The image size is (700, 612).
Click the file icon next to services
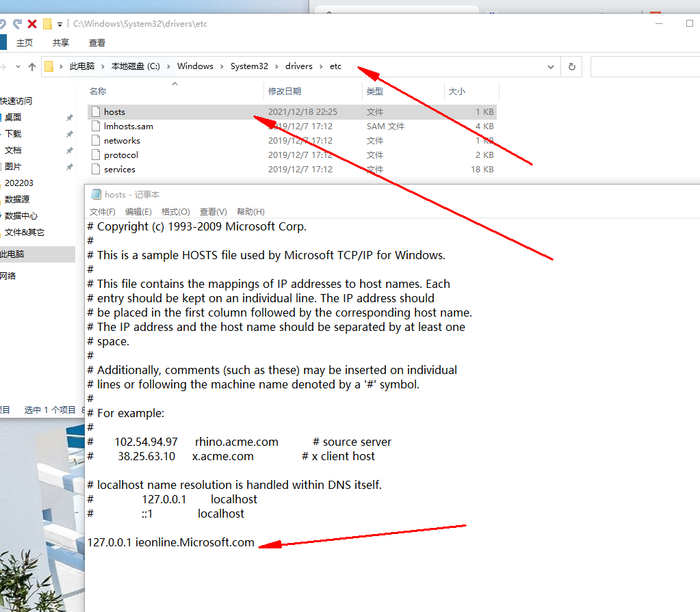(96, 169)
